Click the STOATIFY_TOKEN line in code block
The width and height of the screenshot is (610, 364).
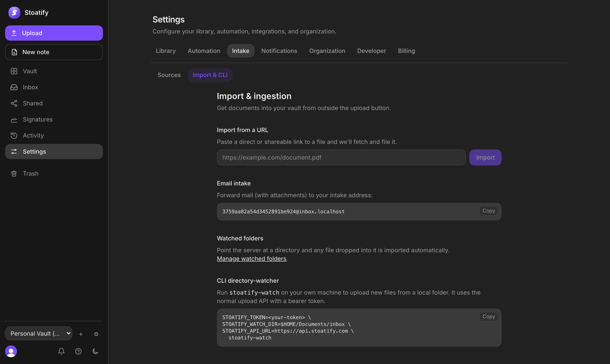pyautogui.click(x=267, y=317)
